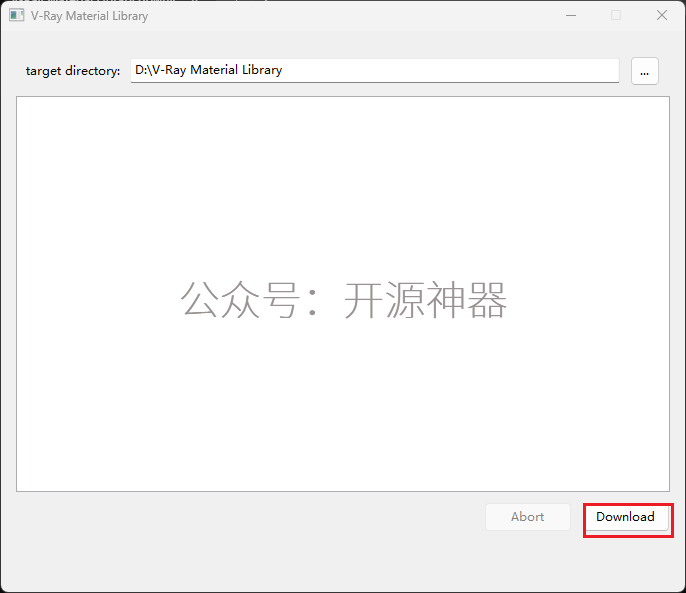Click the V-Ray Material Library app icon
The height and width of the screenshot is (593, 686).
coord(17,15)
